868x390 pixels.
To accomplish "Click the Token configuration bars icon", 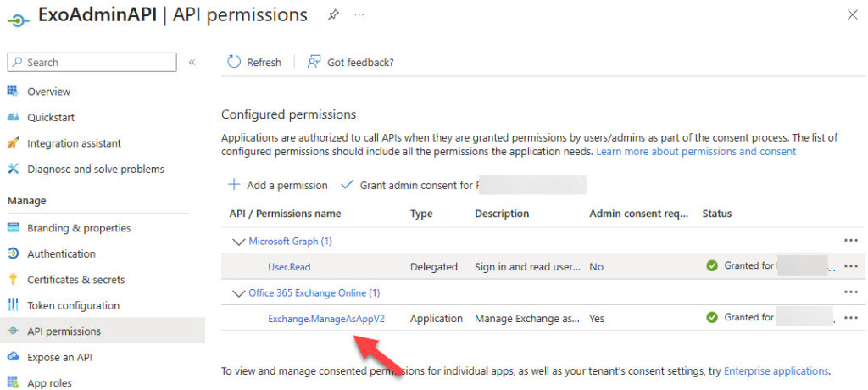I will click(x=14, y=305).
